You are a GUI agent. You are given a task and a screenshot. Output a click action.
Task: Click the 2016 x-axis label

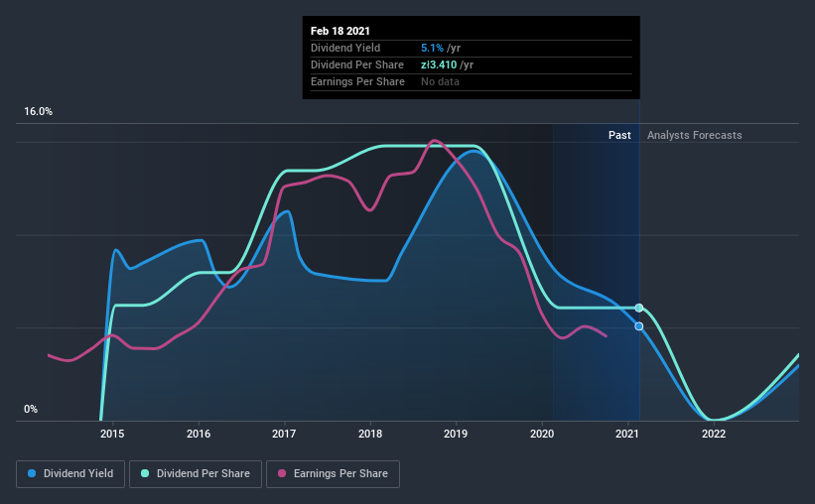coord(199,434)
